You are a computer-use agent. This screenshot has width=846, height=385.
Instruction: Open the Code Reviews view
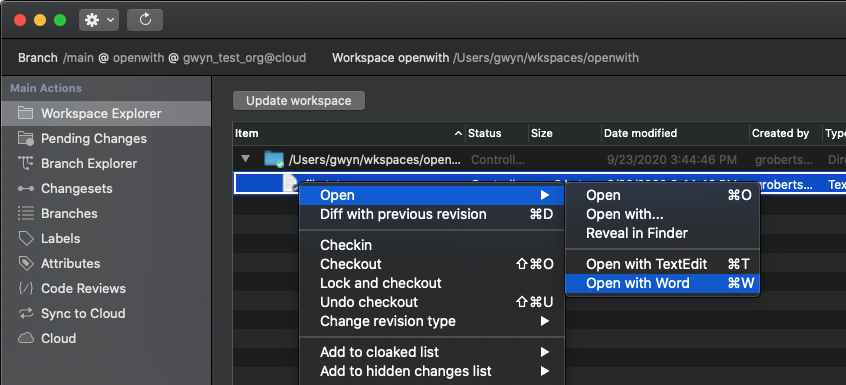(106, 288)
